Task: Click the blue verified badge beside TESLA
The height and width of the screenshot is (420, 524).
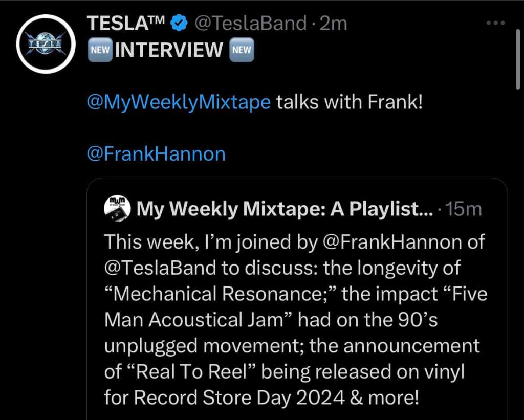Action: pyautogui.click(x=178, y=23)
